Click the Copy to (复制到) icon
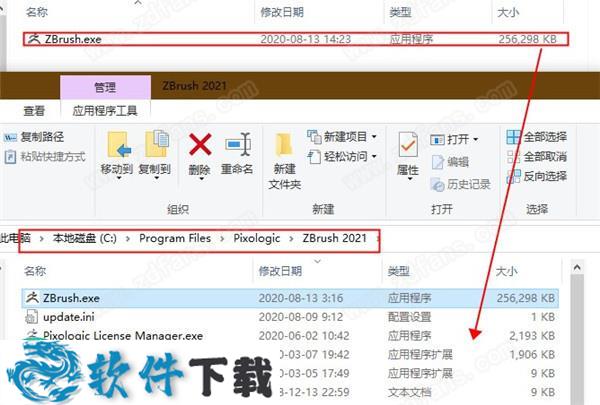 156,146
